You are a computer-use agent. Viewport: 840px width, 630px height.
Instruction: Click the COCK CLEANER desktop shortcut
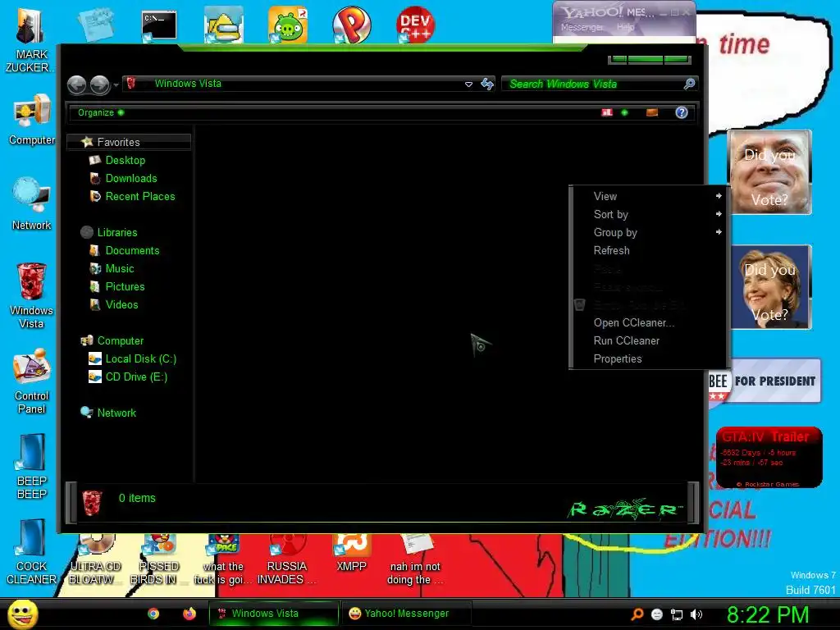coord(32,552)
